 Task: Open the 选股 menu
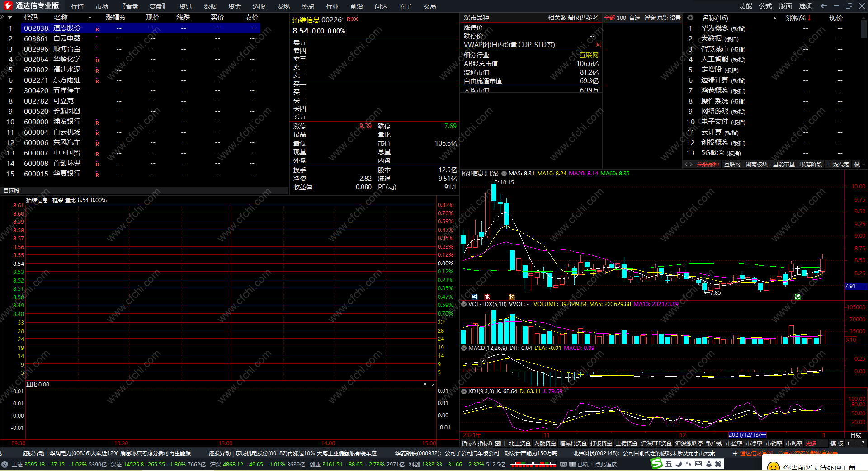(x=259, y=6)
